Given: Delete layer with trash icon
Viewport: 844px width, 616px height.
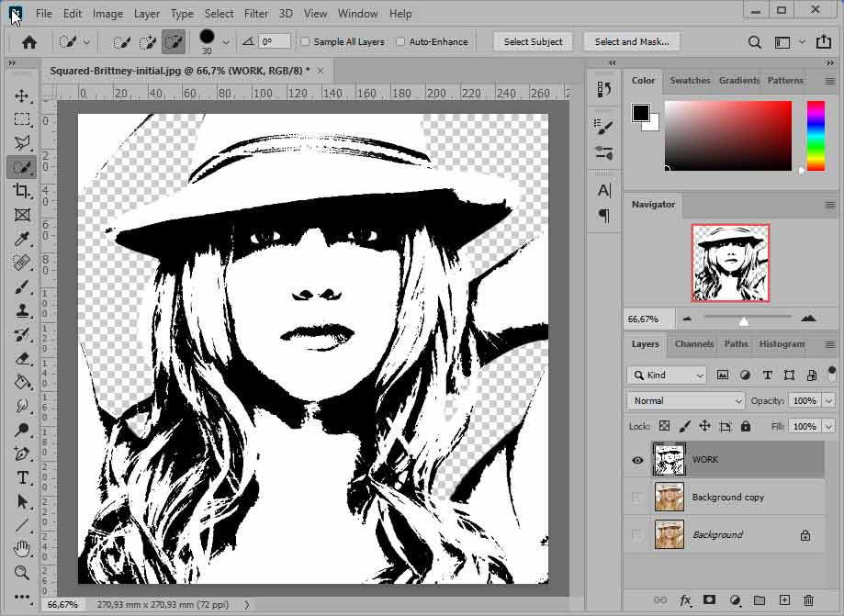Looking at the screenshot, I should click(808, 599).
